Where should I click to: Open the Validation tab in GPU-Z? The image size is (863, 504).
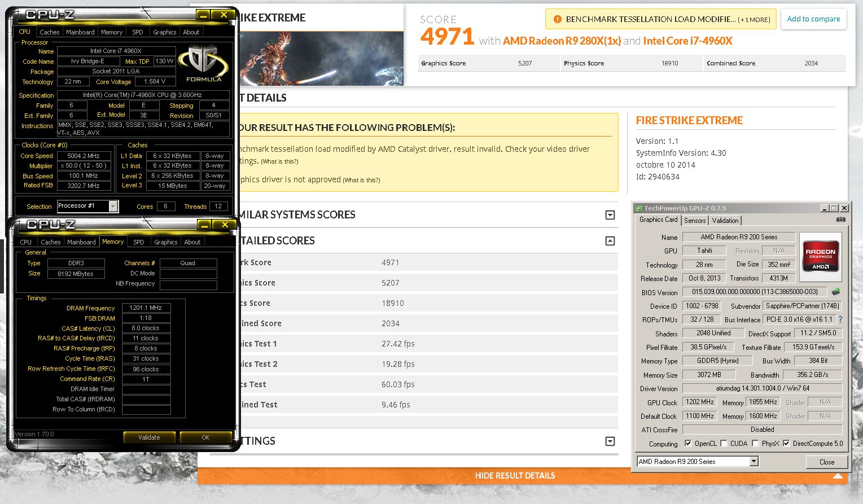point(725,221)
